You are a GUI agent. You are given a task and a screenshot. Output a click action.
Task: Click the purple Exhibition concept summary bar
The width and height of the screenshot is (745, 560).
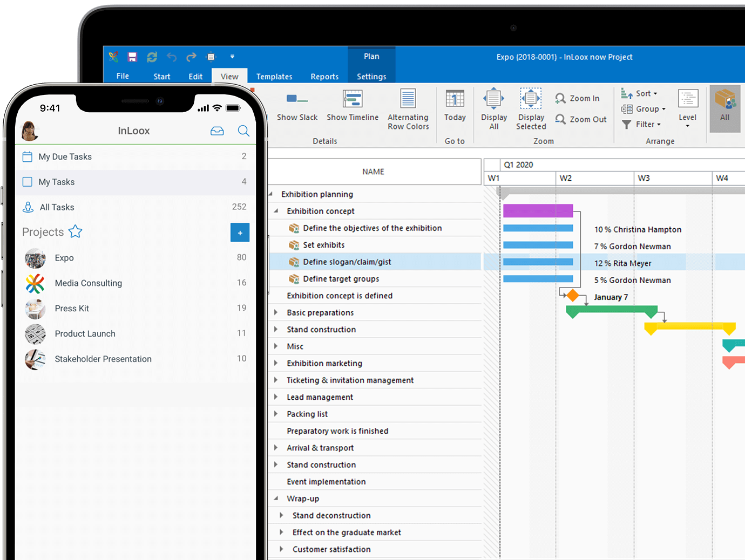tap(538, 210)
